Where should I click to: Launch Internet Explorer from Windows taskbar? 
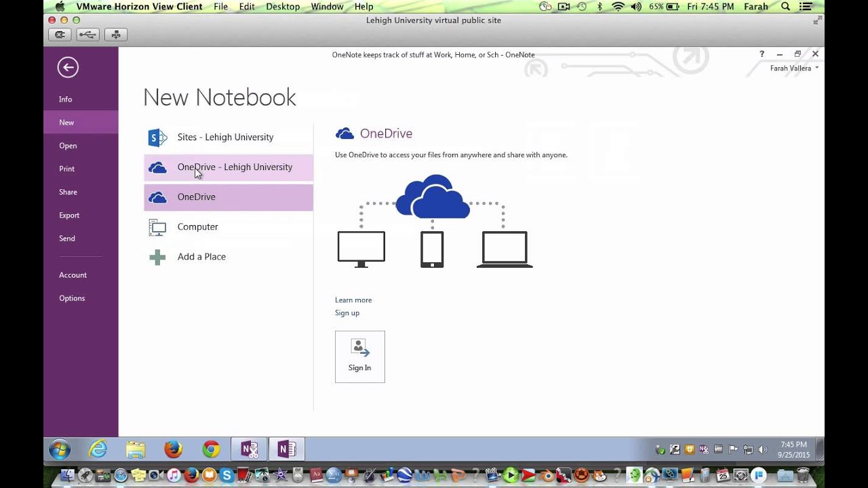click(98, 449)
